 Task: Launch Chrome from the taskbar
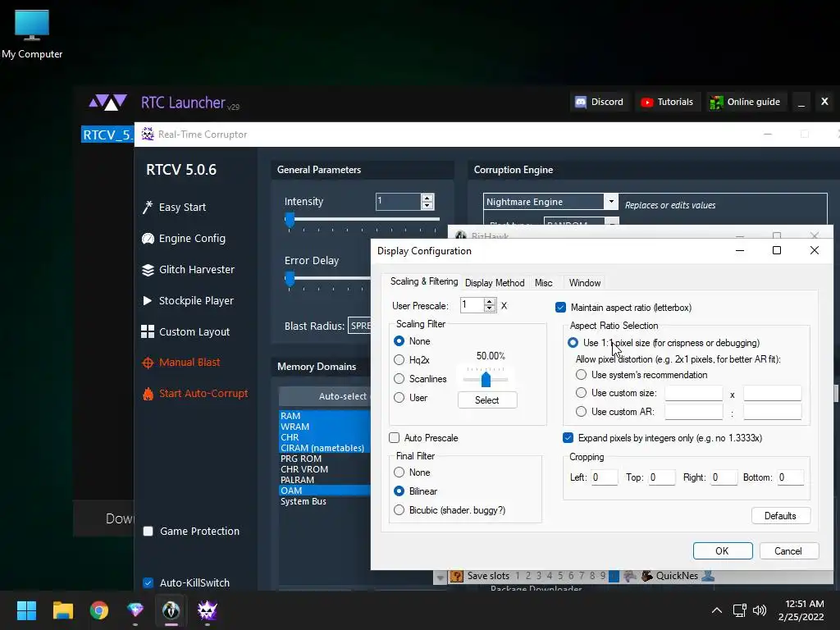pos(99,610)
